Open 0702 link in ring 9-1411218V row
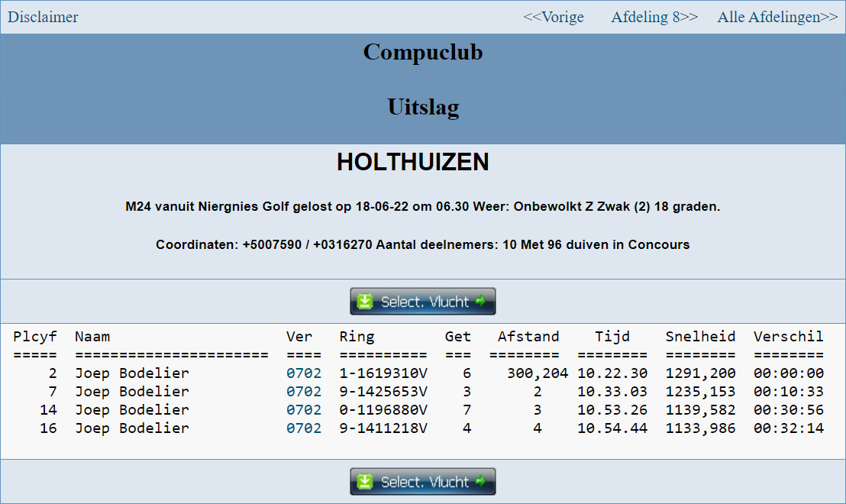The width and height of the screenshot is (846, 504). 304,428
